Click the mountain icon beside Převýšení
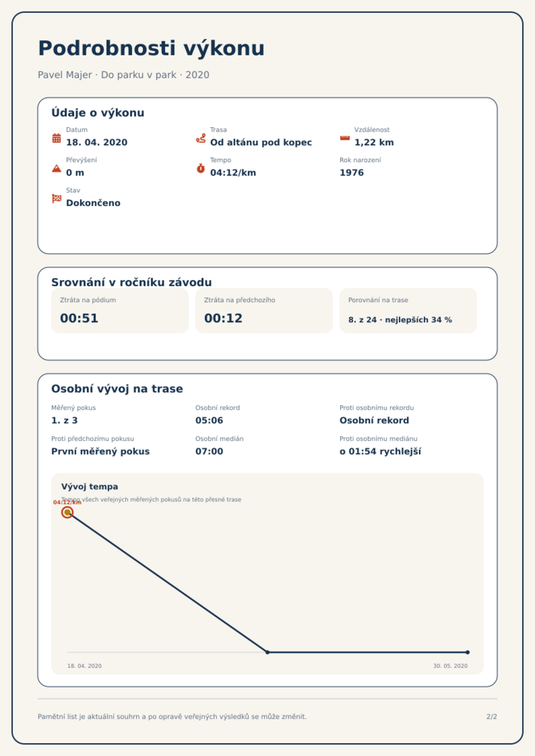 point(57,168)
